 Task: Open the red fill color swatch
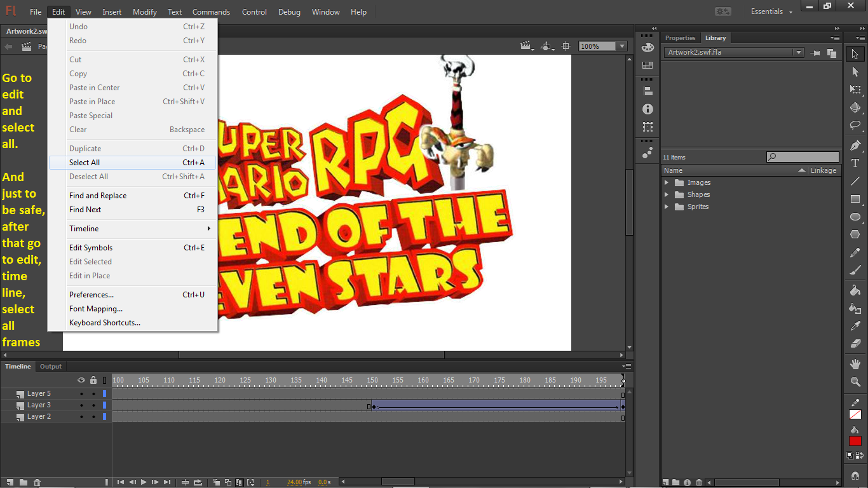click(x=855, y=441)
